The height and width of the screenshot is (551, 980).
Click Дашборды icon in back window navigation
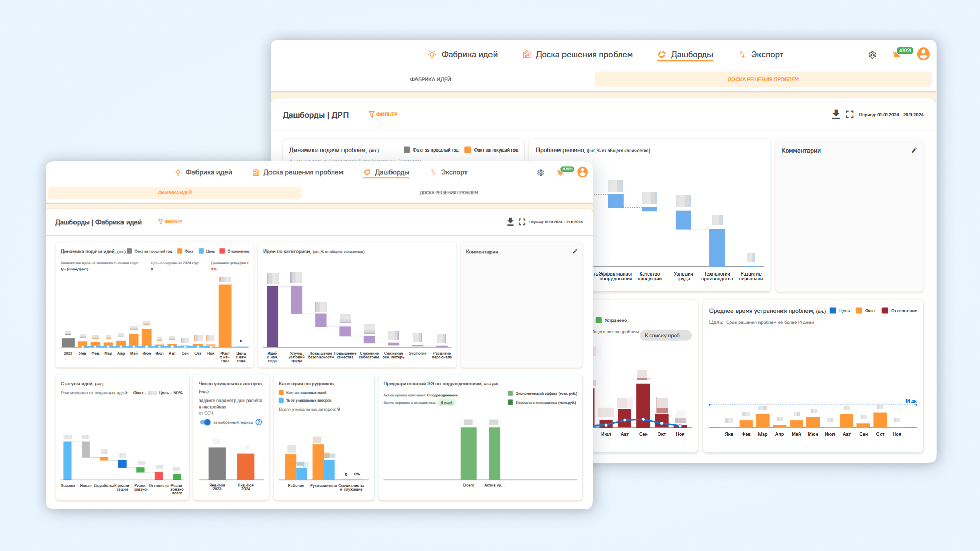[x=662, y=54]
